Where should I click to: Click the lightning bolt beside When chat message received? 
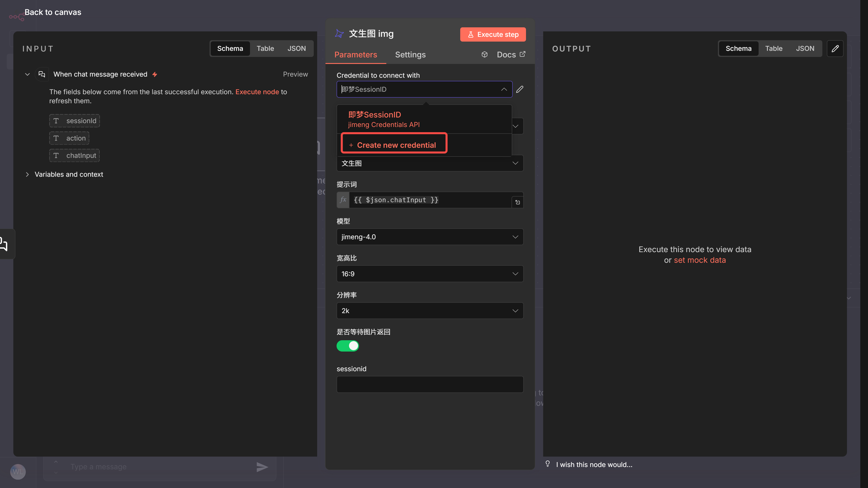point(155,74)
